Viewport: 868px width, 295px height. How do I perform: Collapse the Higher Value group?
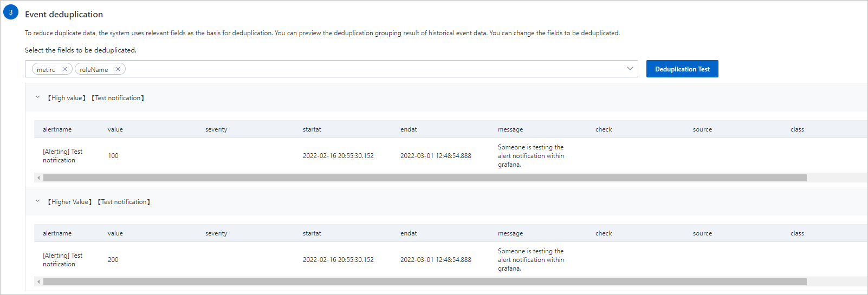click(x=38, y=201)
